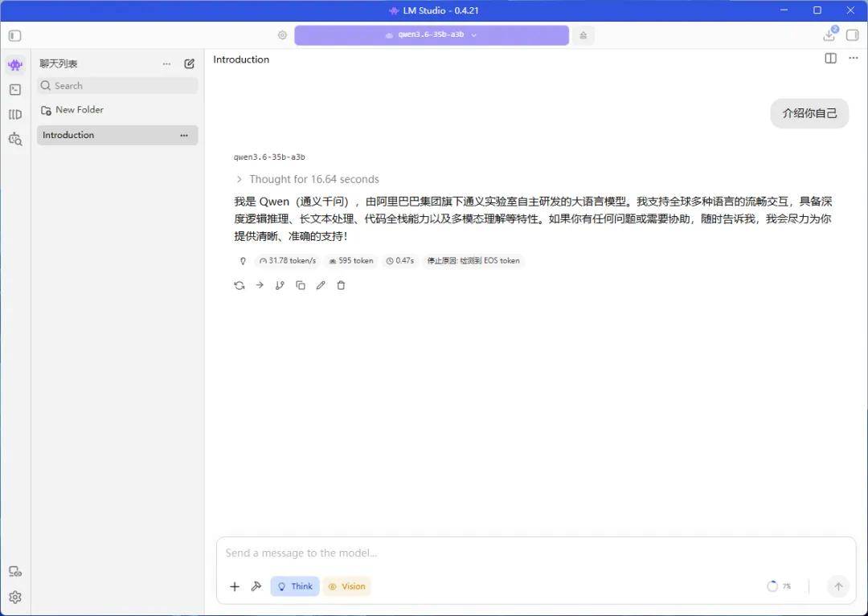Copy the assistant message
This screenshot has width=868, height=616.
(x=301, y=285)
